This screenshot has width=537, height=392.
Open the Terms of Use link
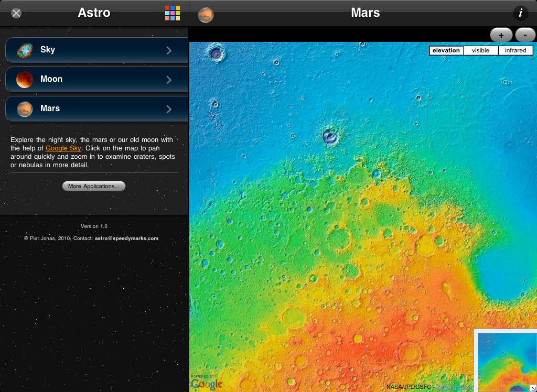(x=455, y=387)
